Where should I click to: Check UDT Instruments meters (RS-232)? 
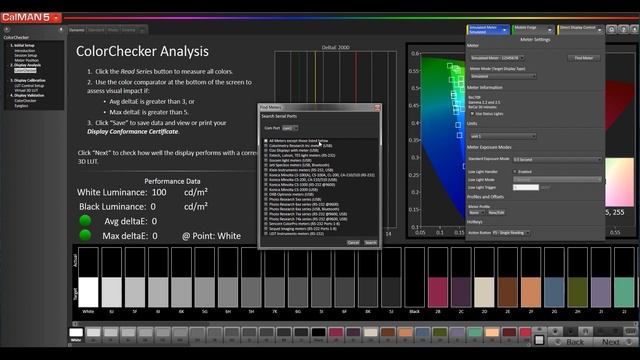(x=266, y=234)
